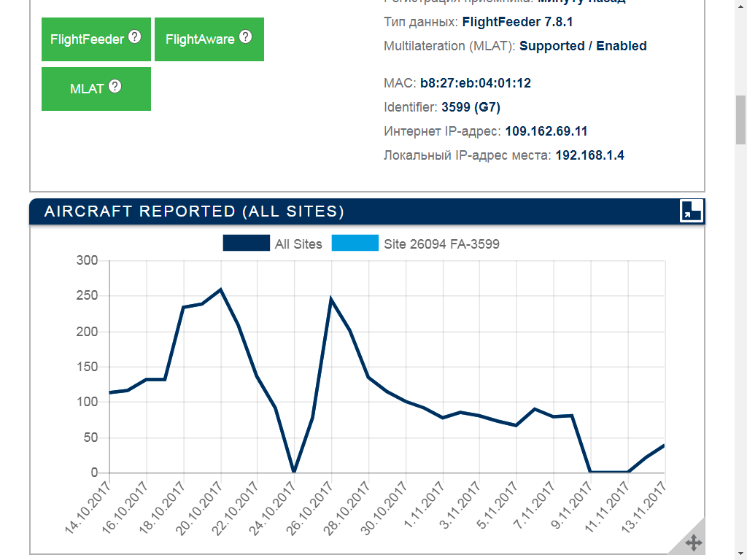Click the dark navy All Sites swatch
The image size is (747, 560).
(x=247, y=244)
